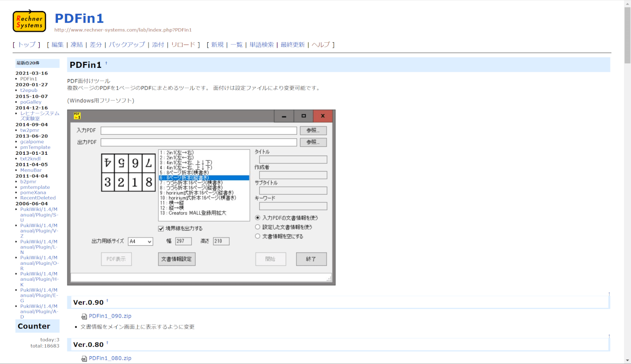Open t2epub sidebar link
The height and width of the screenshot is (364, 631).
pos(29,90)
